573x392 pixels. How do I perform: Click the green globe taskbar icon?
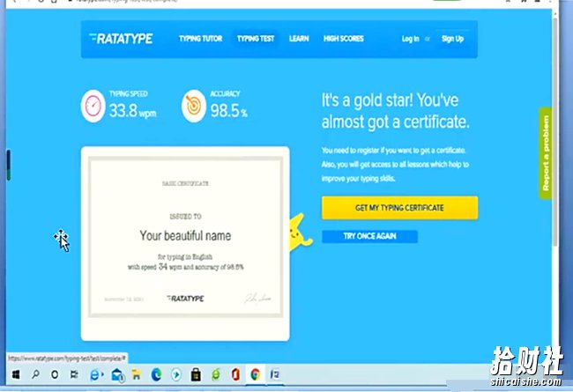tap(216, 375)
